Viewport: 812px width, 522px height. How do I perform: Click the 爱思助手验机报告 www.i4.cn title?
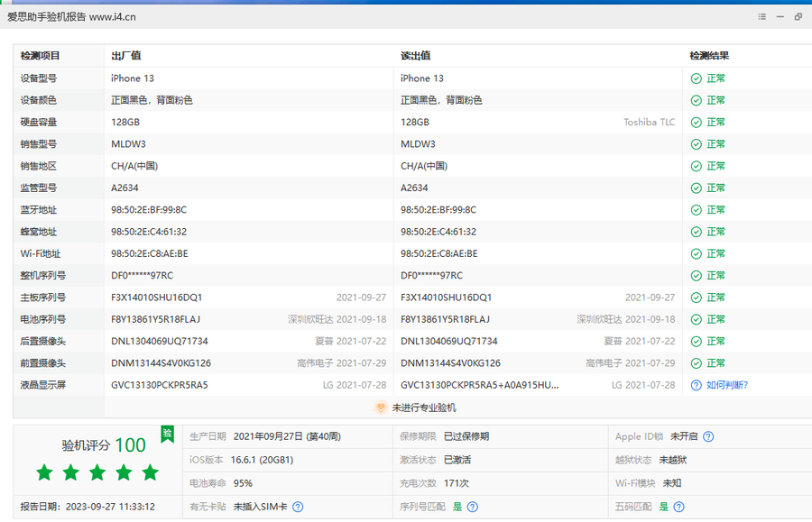[x=71, y=17]
